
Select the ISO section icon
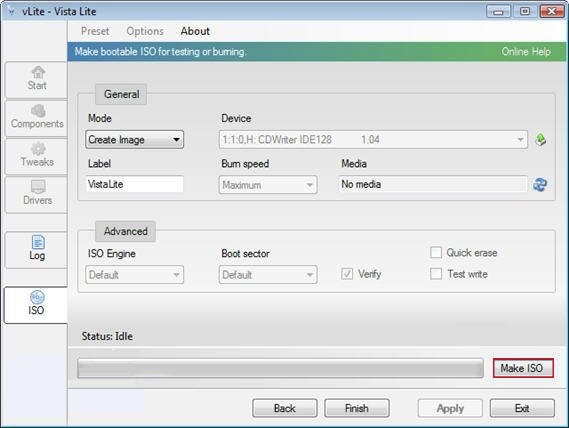point(37,297)
